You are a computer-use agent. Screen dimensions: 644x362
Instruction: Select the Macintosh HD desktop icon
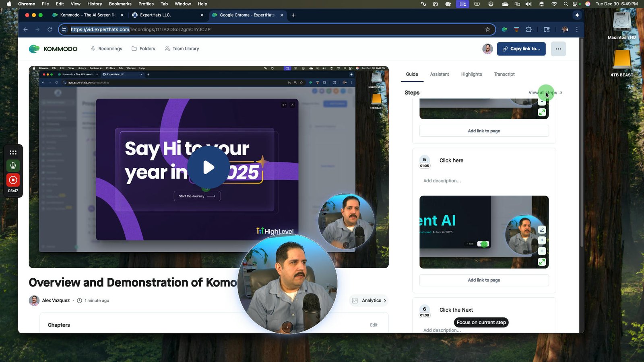(622, 25)
